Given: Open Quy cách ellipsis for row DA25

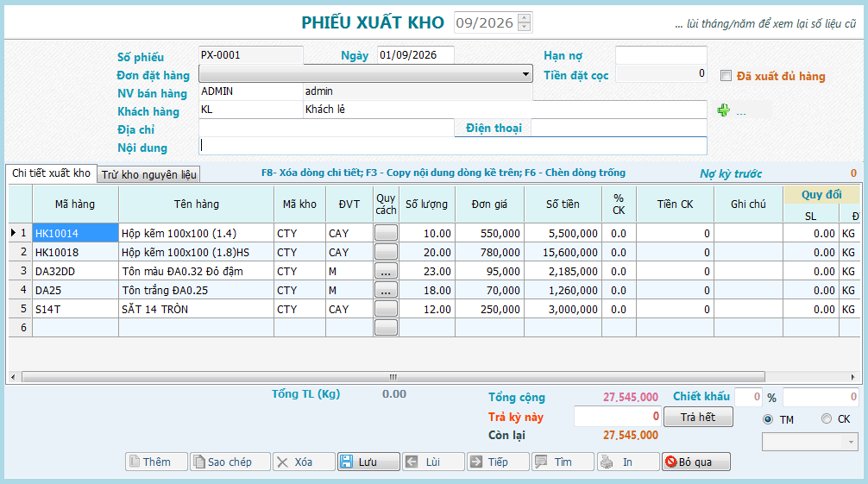Looking at the screenshot, I should [x=386, y=290].
